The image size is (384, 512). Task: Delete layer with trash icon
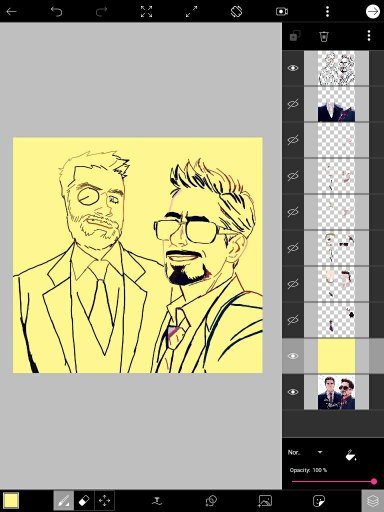(x=324, y=36)
